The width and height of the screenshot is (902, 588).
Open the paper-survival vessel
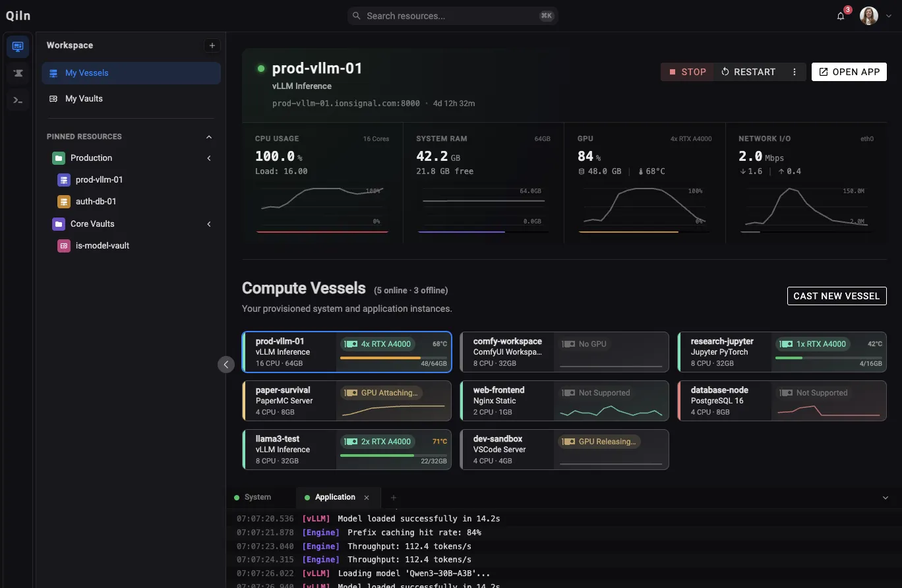click(x=347, y=401)
